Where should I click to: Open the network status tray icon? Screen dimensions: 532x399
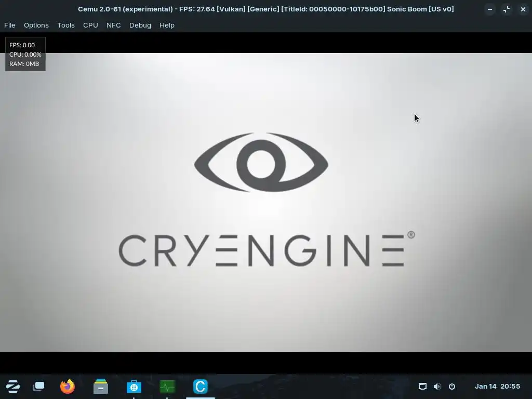422,386
